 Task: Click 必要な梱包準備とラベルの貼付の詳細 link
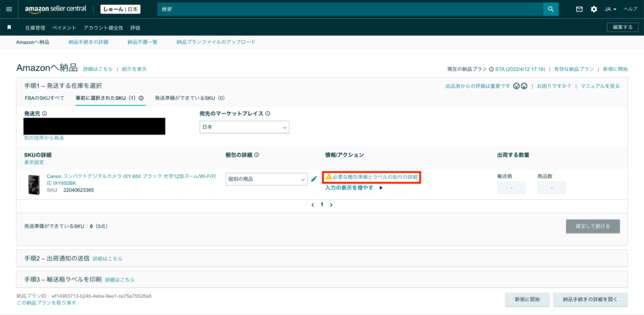tap(375, 177)
